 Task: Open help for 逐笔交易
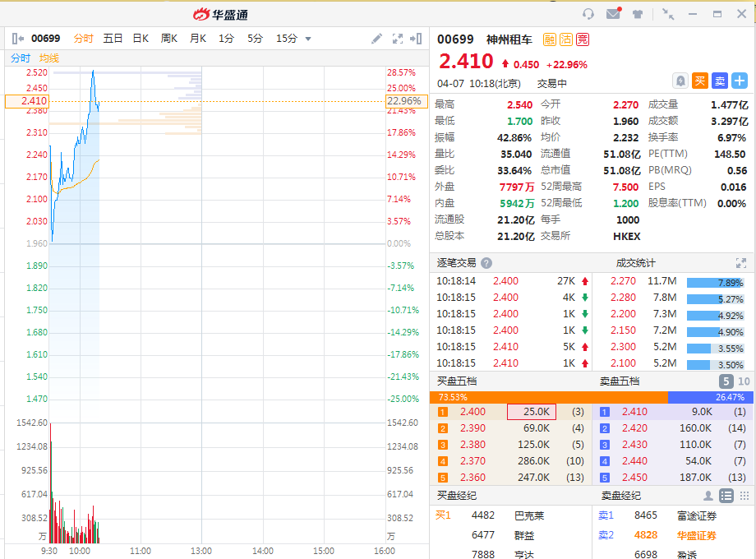tap(486, 263)
